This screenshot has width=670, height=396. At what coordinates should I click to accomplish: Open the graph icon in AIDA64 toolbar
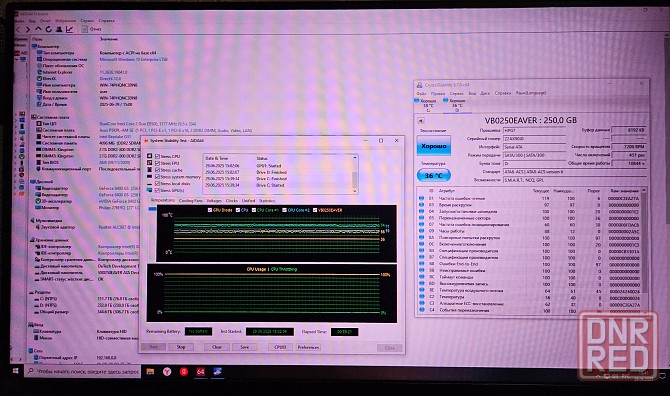pos(70,29)
